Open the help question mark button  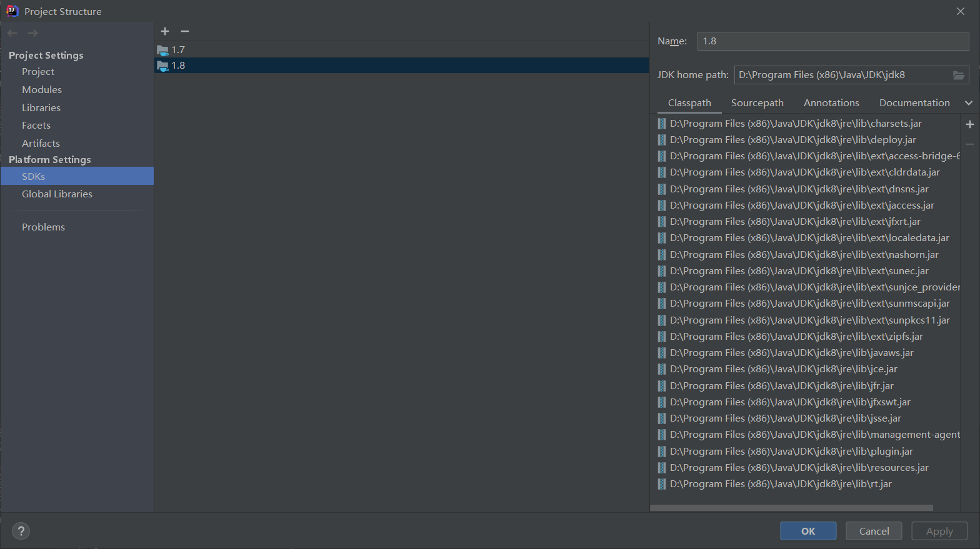coord(21,531)
